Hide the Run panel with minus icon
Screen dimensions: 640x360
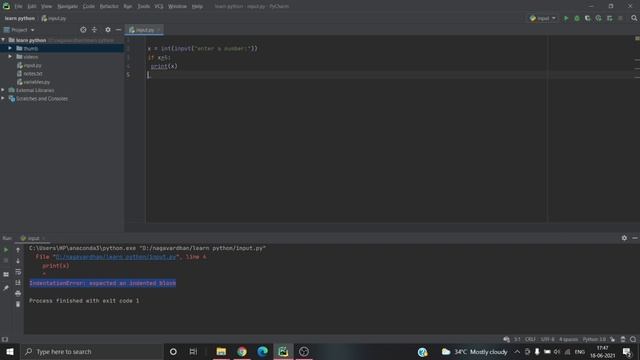(x=635, y=238)
